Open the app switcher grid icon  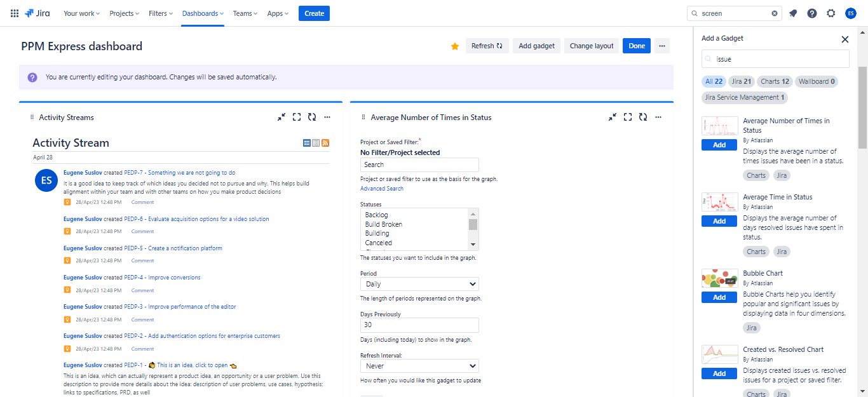coord(14,13)
